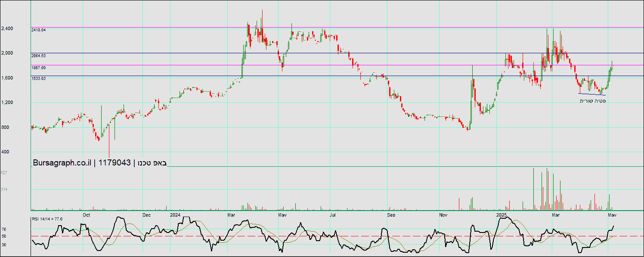Select the RSI 14/14 = 77.0 indicator label

[47, 219]
